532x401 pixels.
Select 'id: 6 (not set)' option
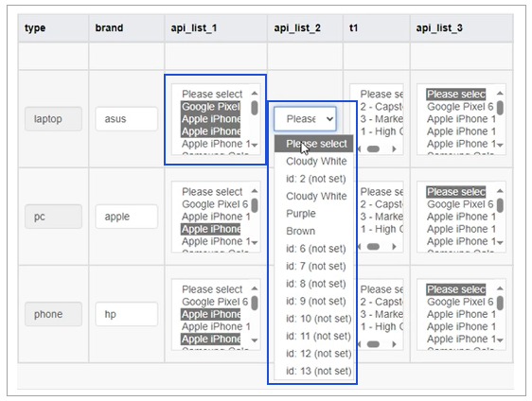point(314,249)
